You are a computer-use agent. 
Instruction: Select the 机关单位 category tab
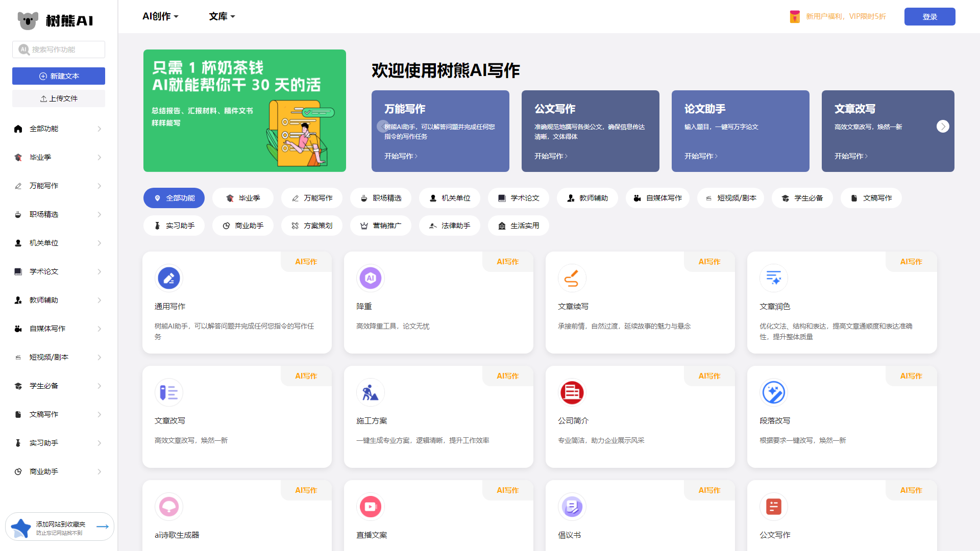(x=450, y=198)
